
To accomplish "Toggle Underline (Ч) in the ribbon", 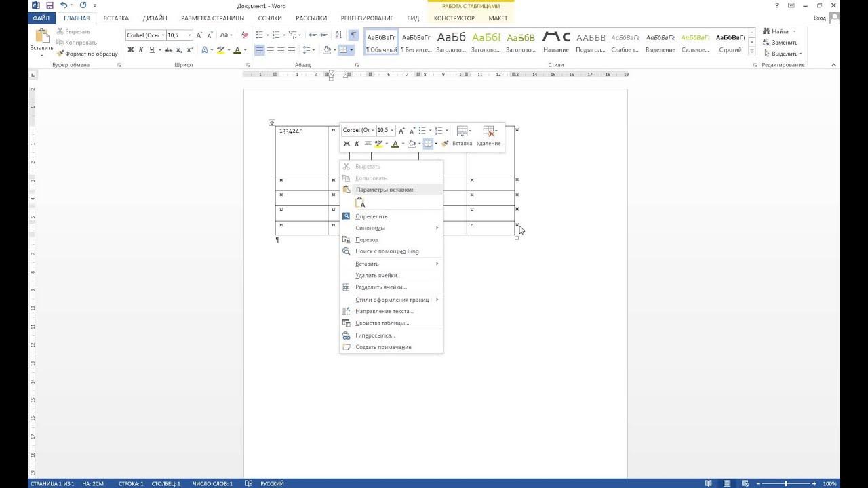I will 151,50.
